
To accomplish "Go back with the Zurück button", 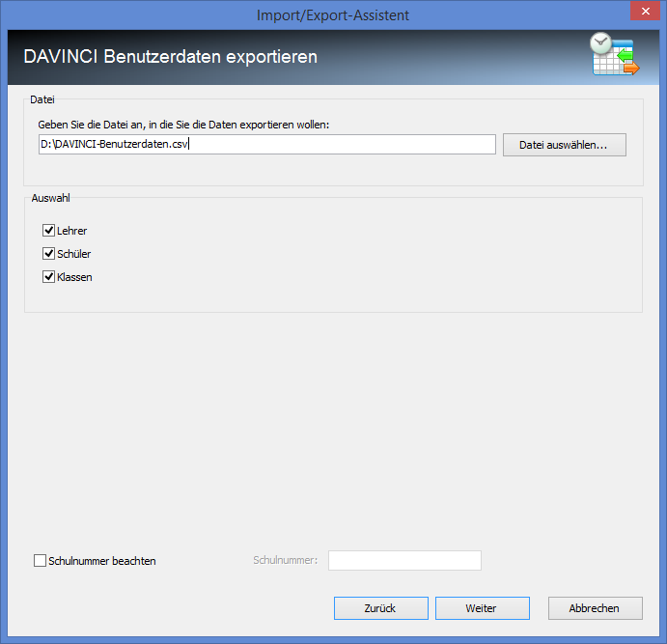I will click(x=380, y=608).
